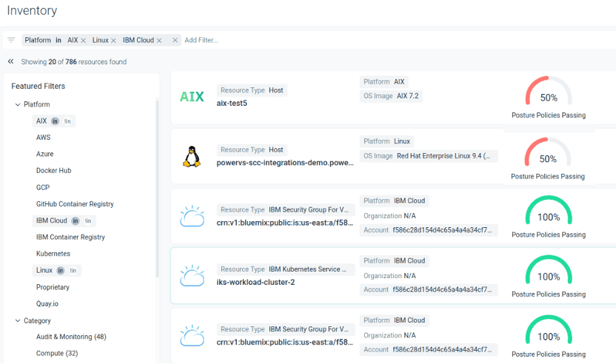Select the Kubernetes platform filter
Screen dimensions: 616x364
click(x=53, y=254)
